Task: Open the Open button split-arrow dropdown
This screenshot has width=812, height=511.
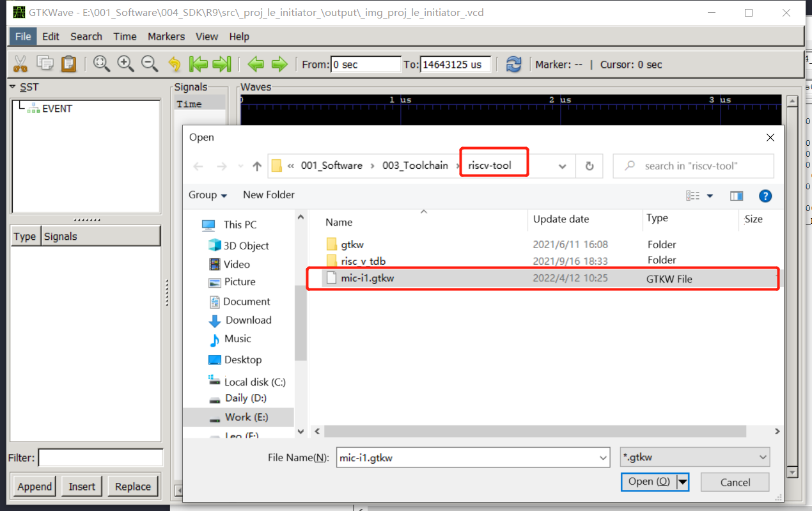Action: 683,482
